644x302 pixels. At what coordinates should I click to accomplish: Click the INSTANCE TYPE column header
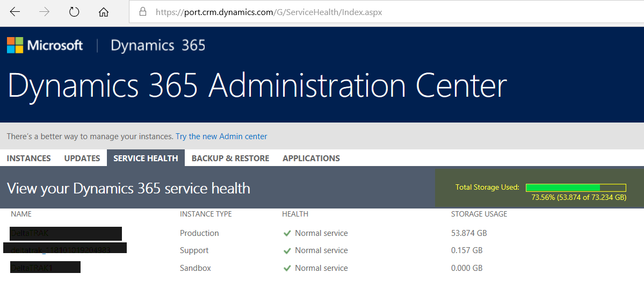pos(206,214)
